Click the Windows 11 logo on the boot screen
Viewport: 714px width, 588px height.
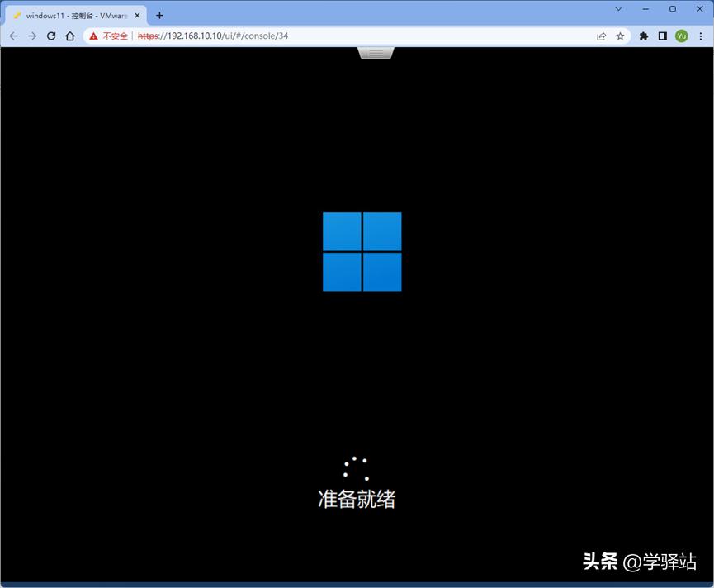362,251
